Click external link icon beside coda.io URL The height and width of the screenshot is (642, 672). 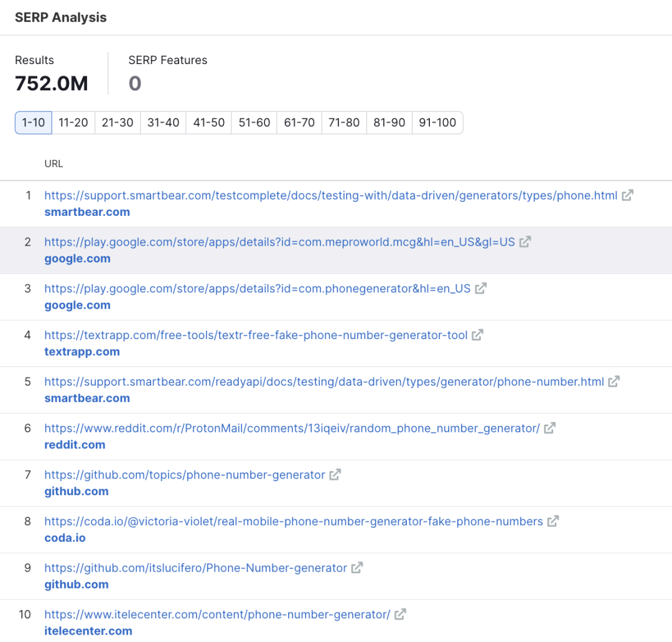[x=553, y=522]
